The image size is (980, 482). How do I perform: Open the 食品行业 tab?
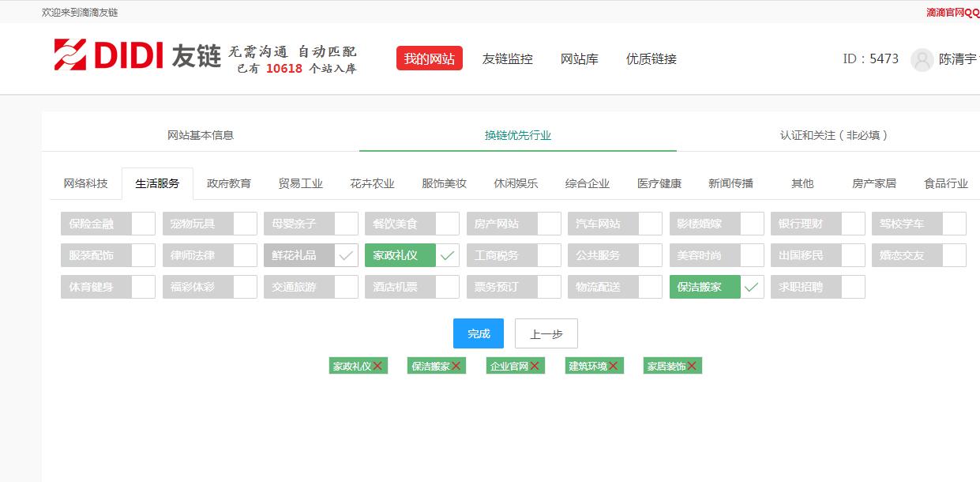946,183
